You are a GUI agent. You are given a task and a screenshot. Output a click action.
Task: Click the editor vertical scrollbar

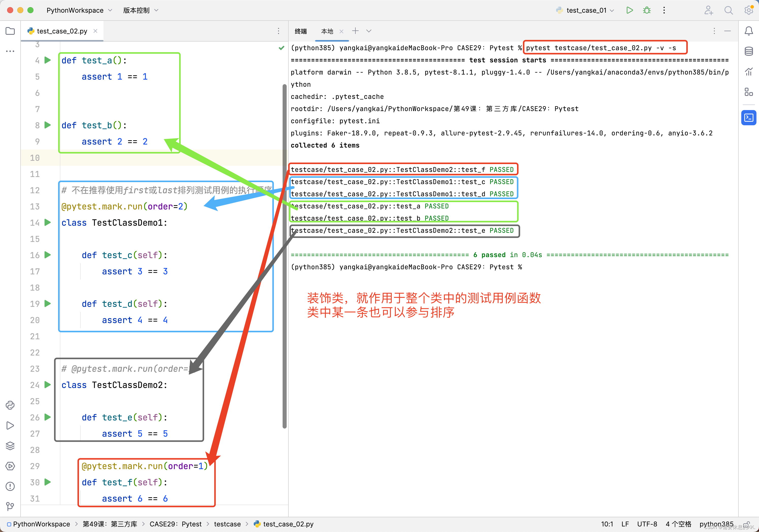[x=285, y=256]
